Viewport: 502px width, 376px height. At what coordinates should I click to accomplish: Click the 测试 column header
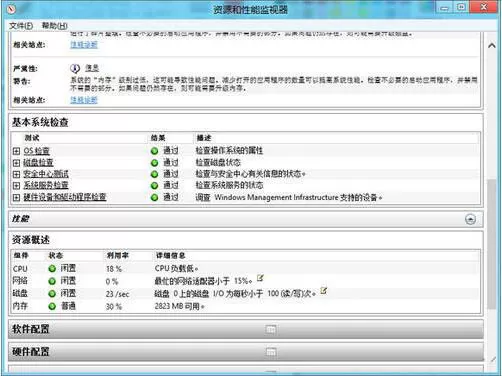point(32,138)
